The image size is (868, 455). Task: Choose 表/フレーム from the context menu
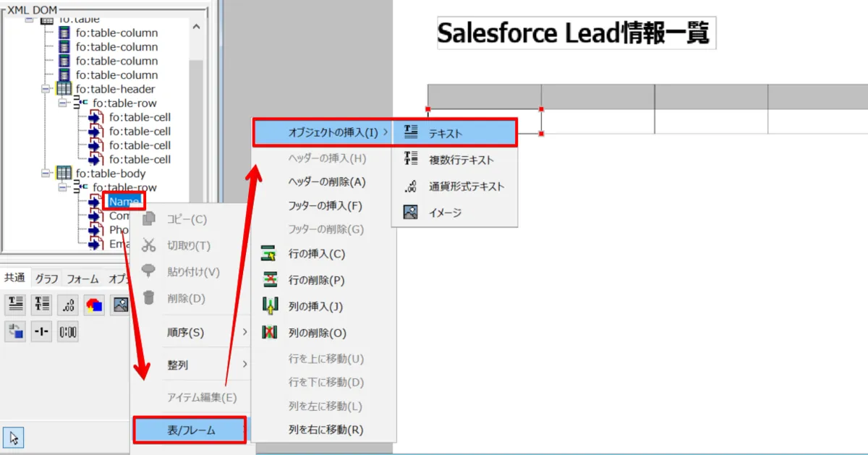(x=190, y=428)
